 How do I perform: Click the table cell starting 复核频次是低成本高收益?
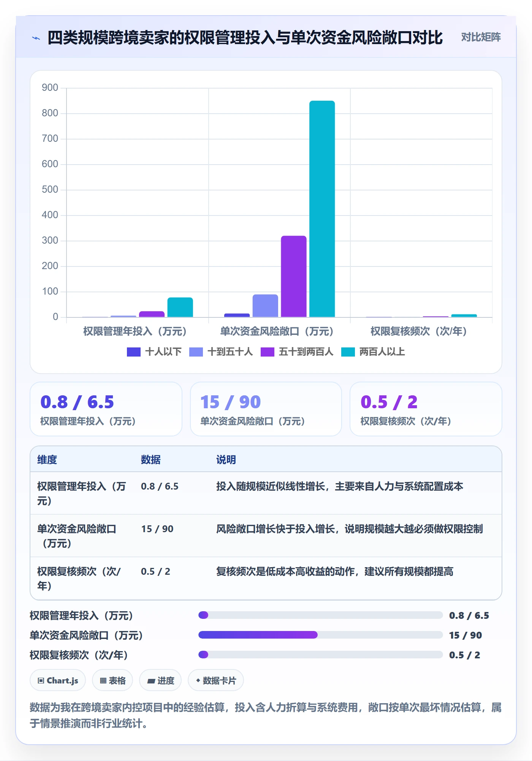tap(335, 572)
